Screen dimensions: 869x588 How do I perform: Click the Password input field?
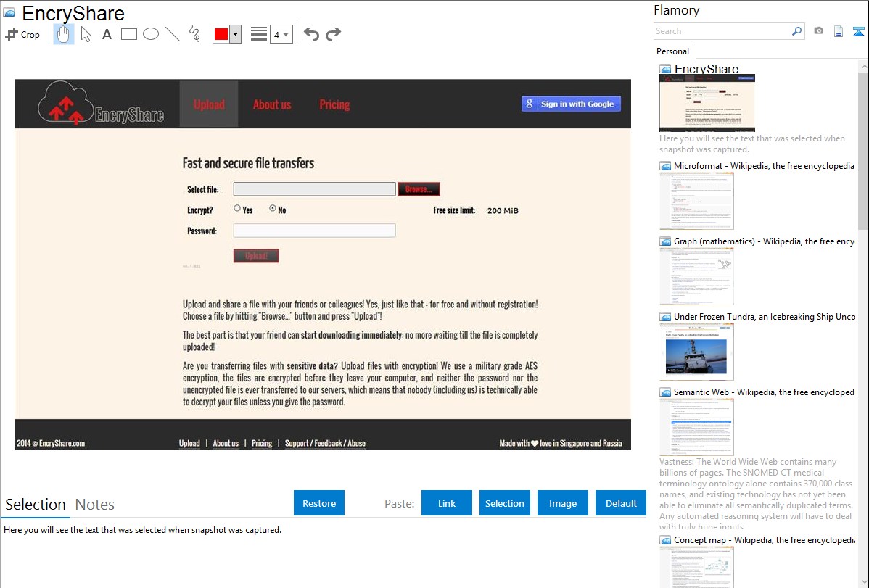point(314,231)
